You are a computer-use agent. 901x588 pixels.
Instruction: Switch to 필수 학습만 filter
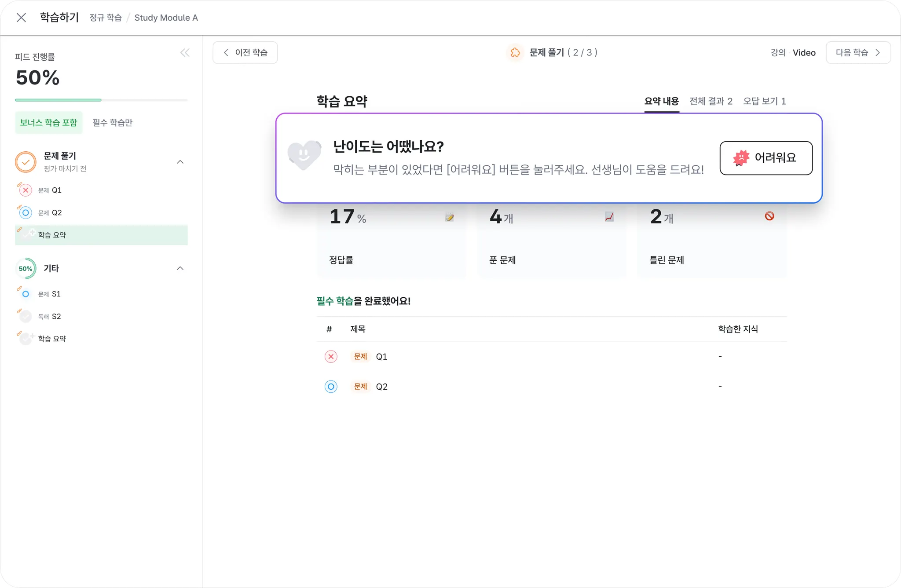click(113, 123)
